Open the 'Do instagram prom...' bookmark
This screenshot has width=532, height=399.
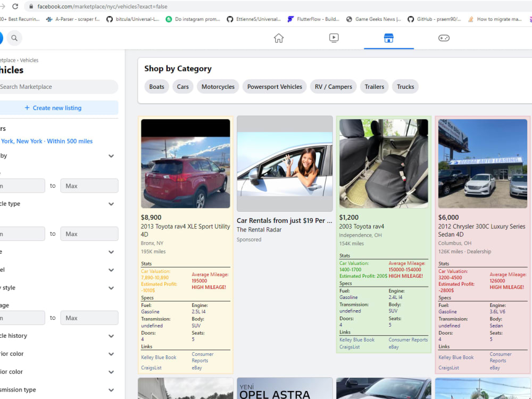(193, 19)
